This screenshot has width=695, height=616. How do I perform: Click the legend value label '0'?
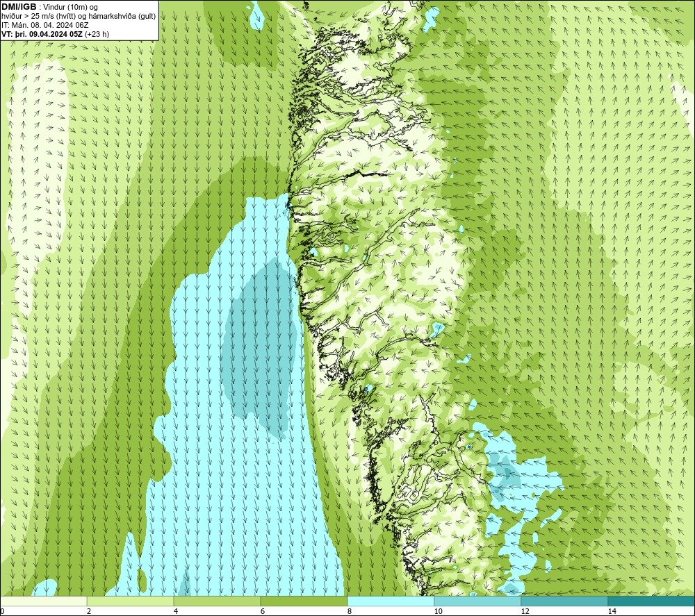pyautogui.click(x=2, y=611)
